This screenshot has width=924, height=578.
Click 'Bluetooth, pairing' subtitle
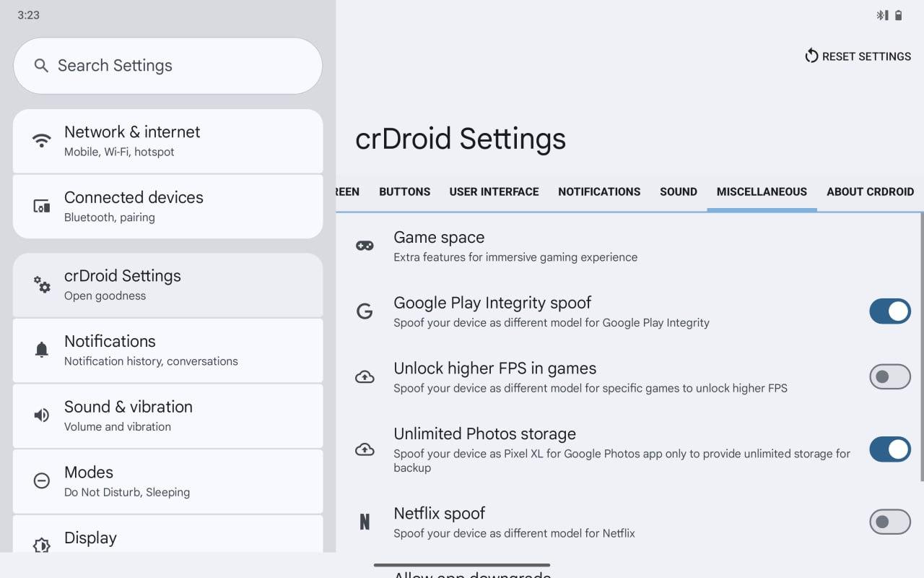pyautogui.click(x=110, y=217)
